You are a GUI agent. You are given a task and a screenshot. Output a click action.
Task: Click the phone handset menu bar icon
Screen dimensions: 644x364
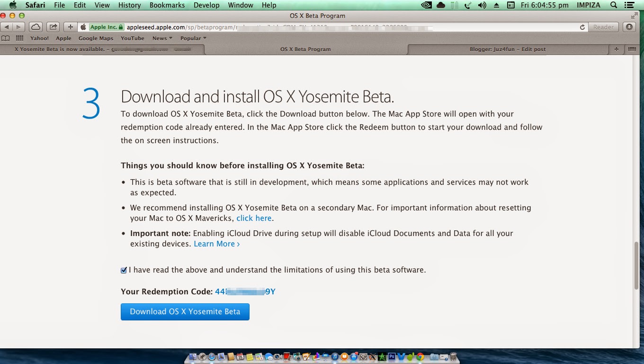point(468,5)
